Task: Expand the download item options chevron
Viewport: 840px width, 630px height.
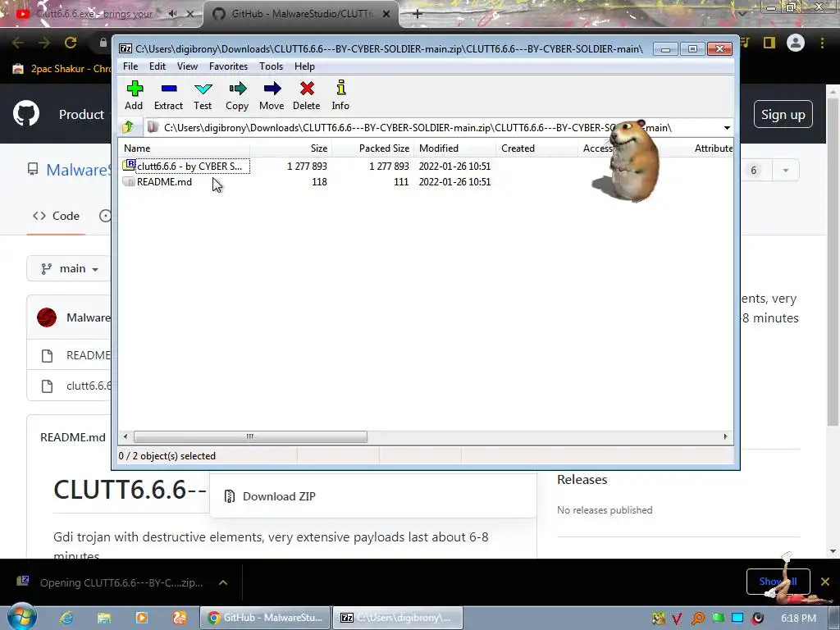Action: (x=223, y=582)
